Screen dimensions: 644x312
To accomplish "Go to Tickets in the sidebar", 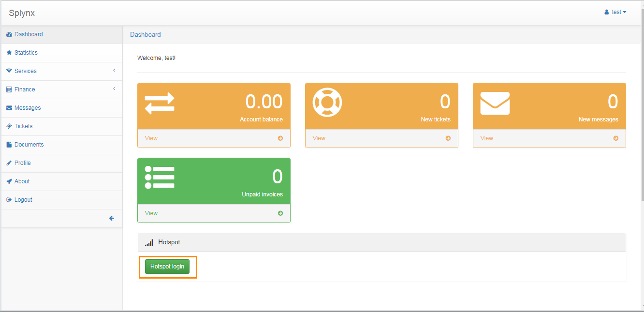I will (23, 126).
